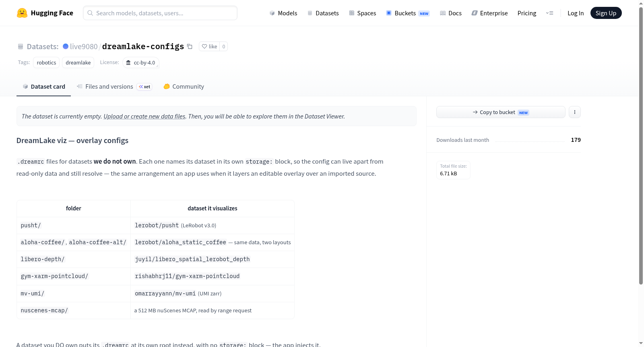
Task: Click the Total file size 6.71 kB box
Action: coord(453,170)
